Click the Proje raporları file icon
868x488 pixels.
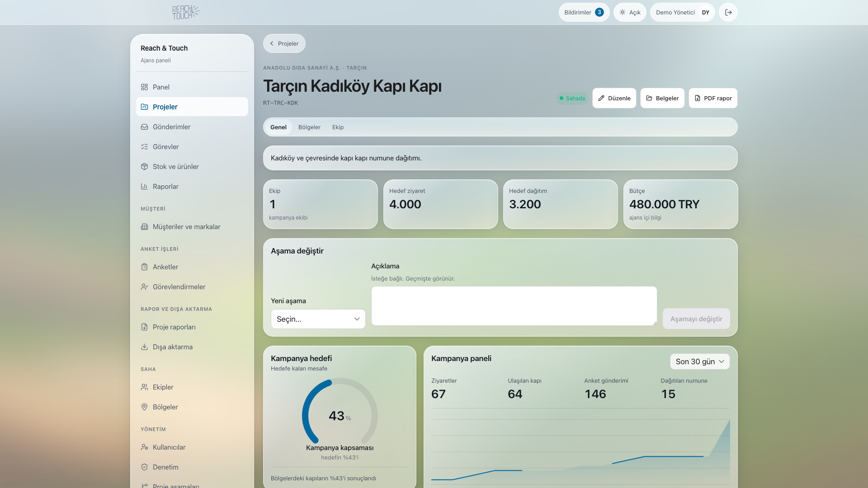pos(144,327)
